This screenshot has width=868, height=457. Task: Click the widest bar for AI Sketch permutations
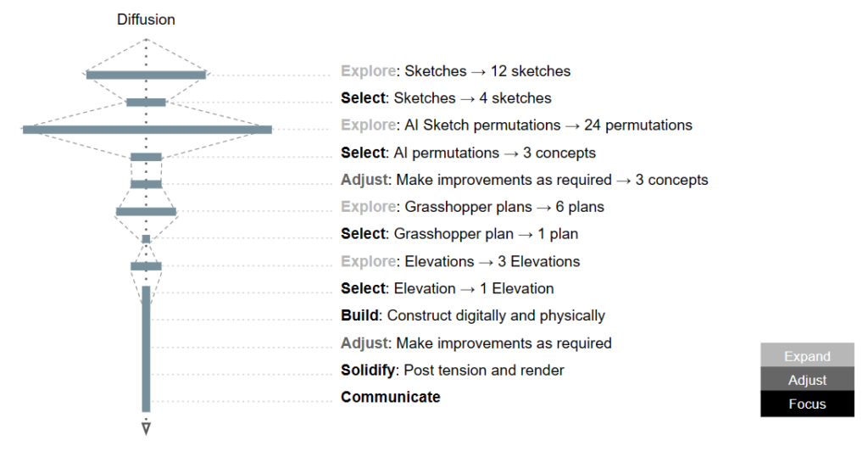point(147,130)
